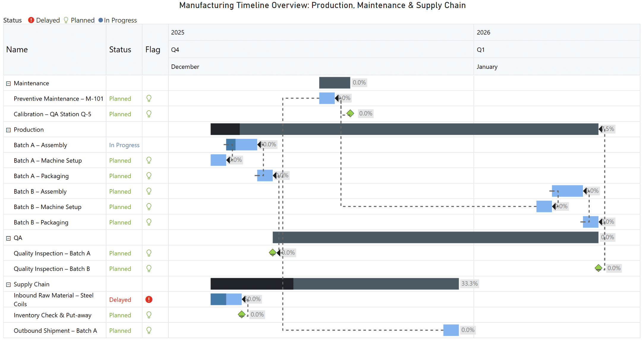This screenshot has width=644, height=340.
Task: Click the Delayed legend icon
Action: (31, 20)
